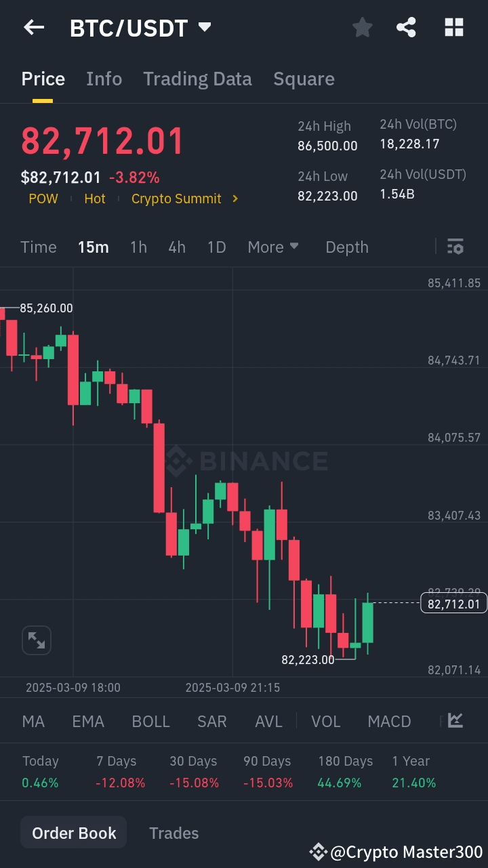This screenshot has width=488, height=868.
Task: Open the Crypto Summit link
Action: click(x=176, y=199)
